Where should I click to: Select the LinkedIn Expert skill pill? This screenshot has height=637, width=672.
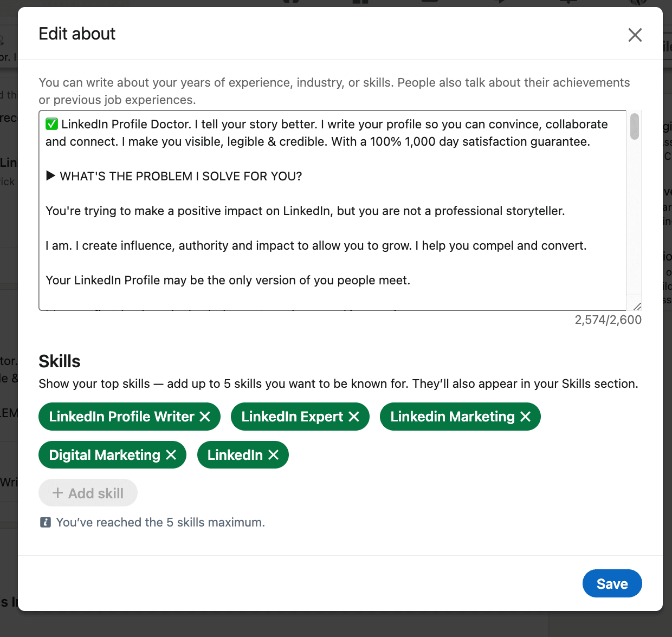(x=300, y=417)
